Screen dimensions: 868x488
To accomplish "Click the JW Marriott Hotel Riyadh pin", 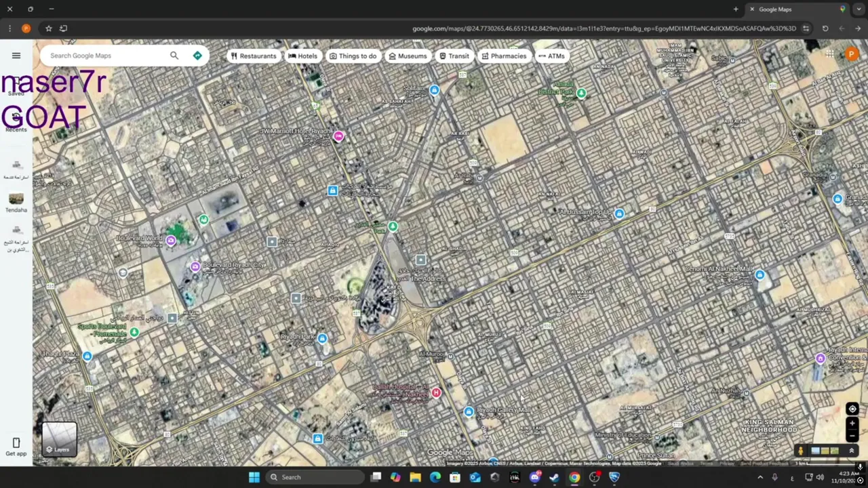I will [338, 136].
